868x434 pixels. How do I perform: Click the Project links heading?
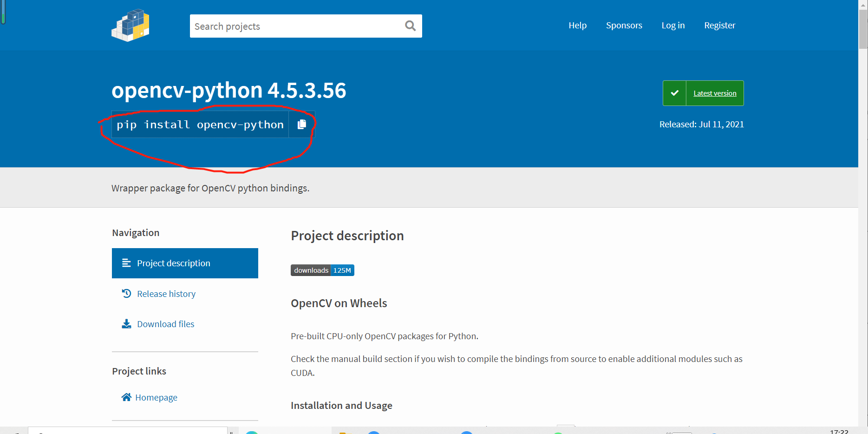click(139, 371)
